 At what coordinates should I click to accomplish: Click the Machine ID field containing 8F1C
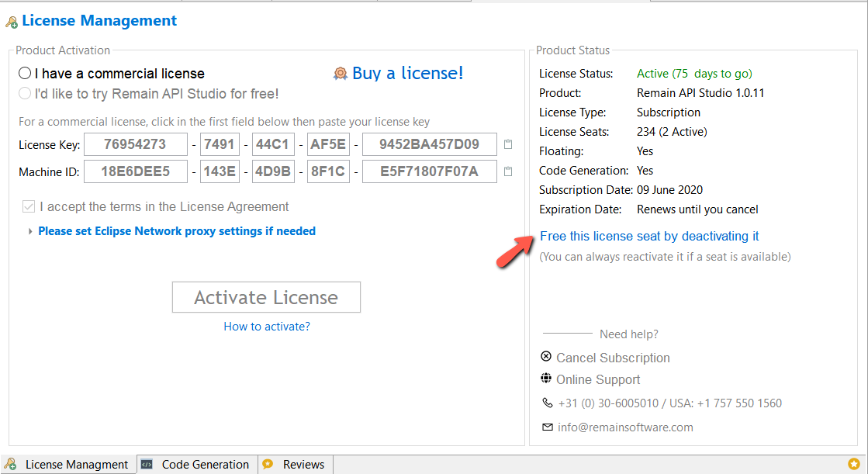coord(328,171)
